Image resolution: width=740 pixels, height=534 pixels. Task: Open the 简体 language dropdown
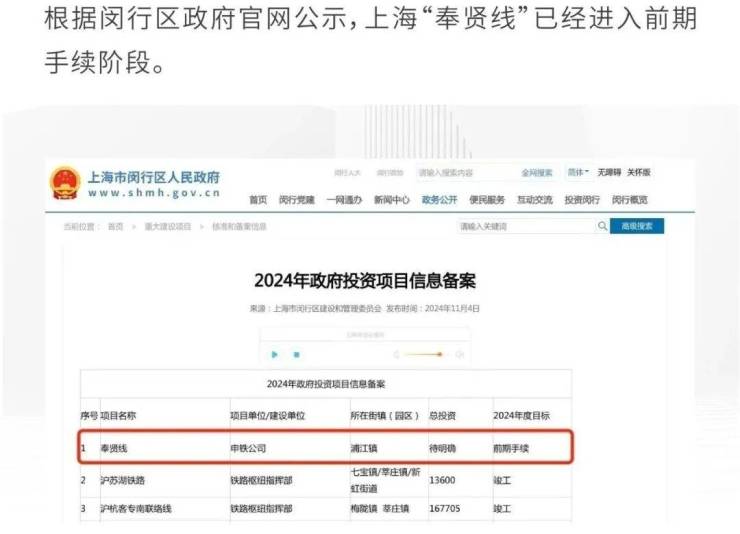pyautogui.click(x=578, y=173)
